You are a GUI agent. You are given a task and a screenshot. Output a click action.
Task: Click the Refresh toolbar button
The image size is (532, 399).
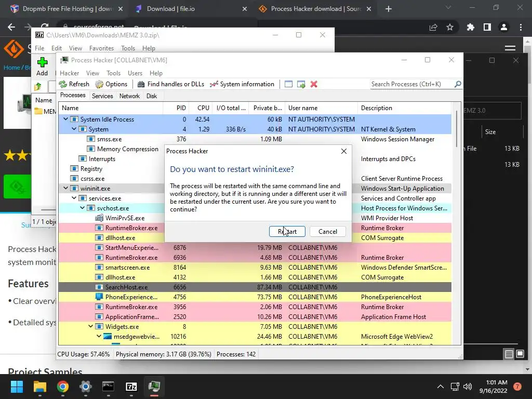74,84
